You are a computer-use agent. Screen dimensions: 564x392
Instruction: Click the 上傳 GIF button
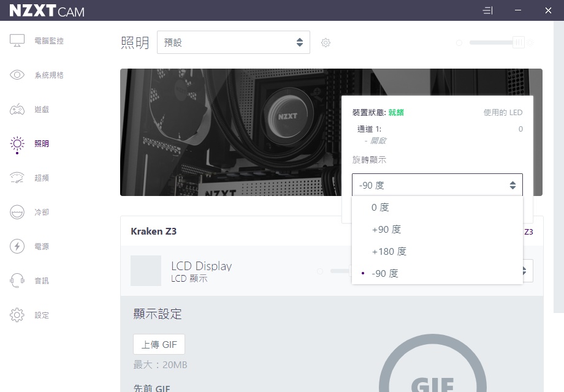click(159, 345)
